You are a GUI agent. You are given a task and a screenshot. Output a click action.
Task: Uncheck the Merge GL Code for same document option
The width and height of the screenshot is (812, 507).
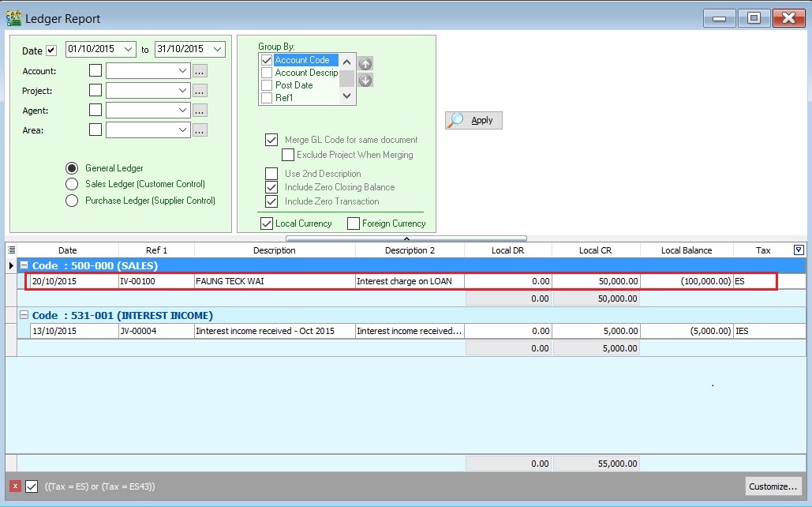(x=271, y=141)
